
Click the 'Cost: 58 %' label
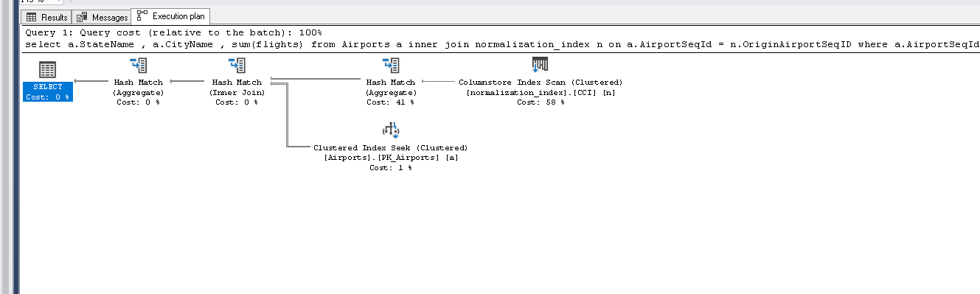(x=541, y=102)
